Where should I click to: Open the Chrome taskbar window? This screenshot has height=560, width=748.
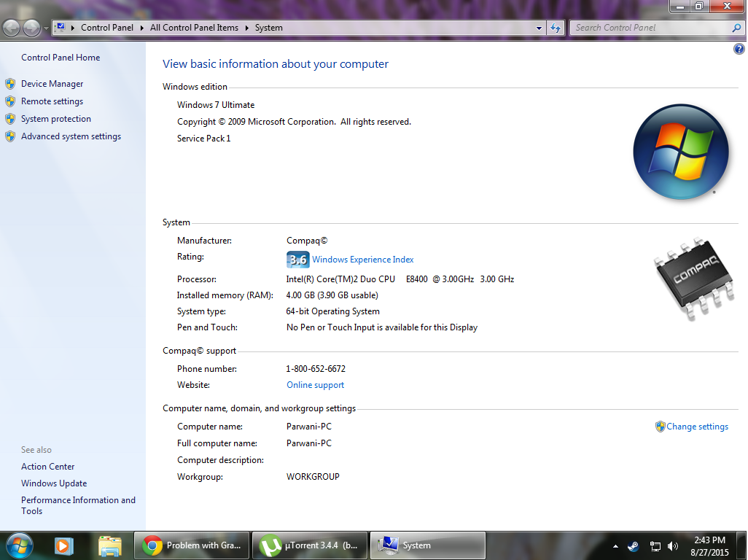pyautogui.click(x=192, y=545)
